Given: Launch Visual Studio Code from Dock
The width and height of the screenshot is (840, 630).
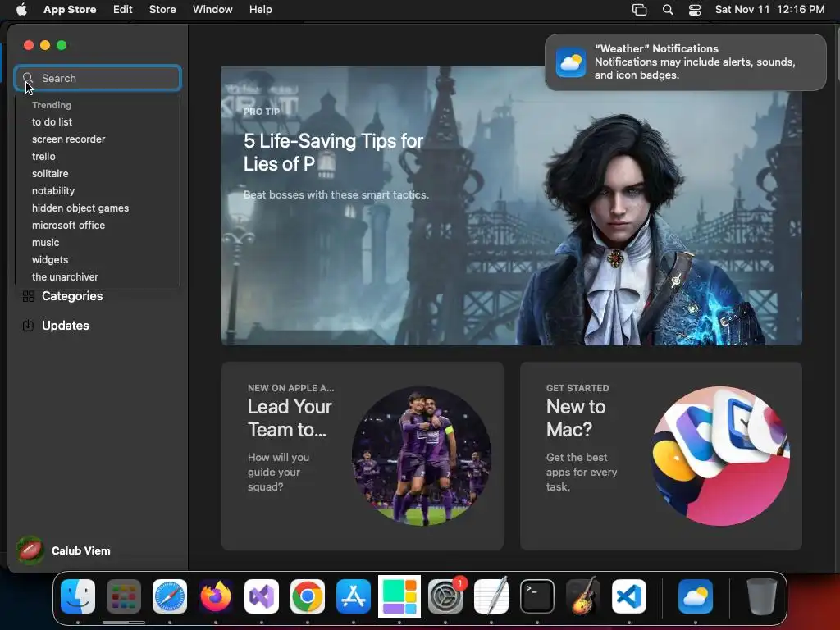Looking at the screenshot, I should point(629,596).
